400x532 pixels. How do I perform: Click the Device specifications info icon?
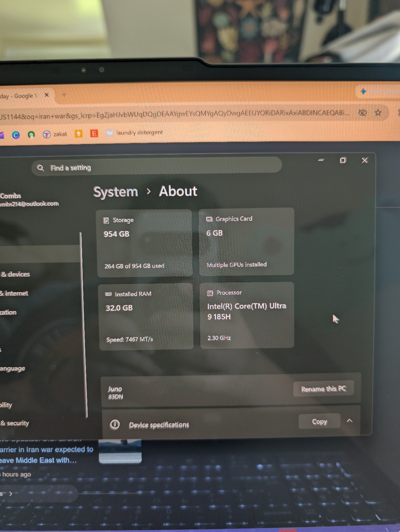(x=115, y=425)
